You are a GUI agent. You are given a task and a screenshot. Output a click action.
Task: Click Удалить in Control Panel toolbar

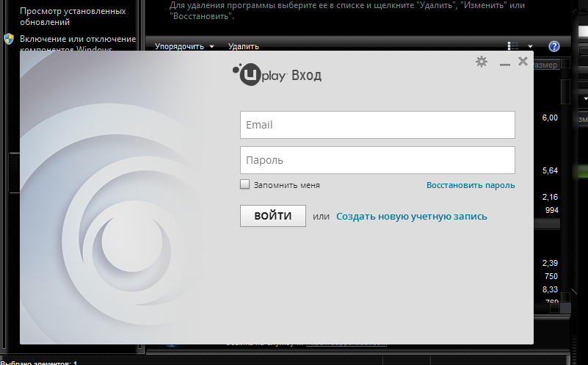244,46
